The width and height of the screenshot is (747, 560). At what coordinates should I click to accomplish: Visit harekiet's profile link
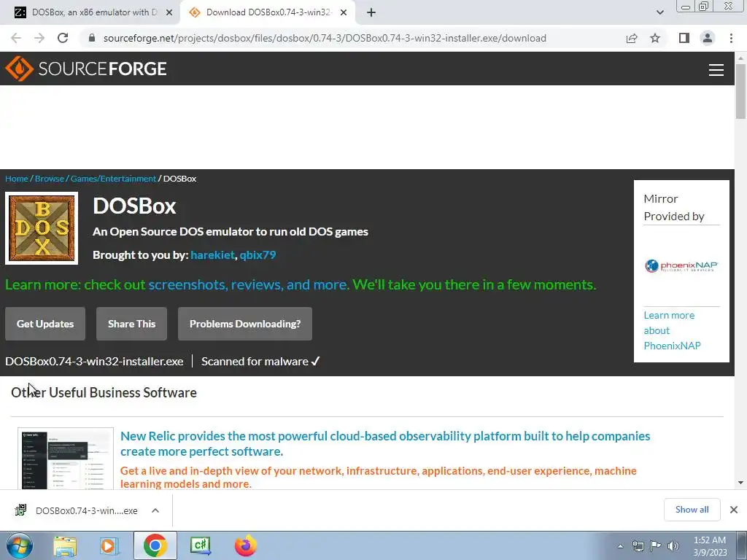click(x=212, y=254)
